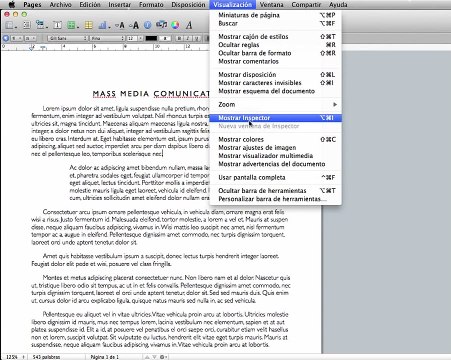Click the black text color swatch
This screenshot has height=360, width=451.
pos(151,38)
